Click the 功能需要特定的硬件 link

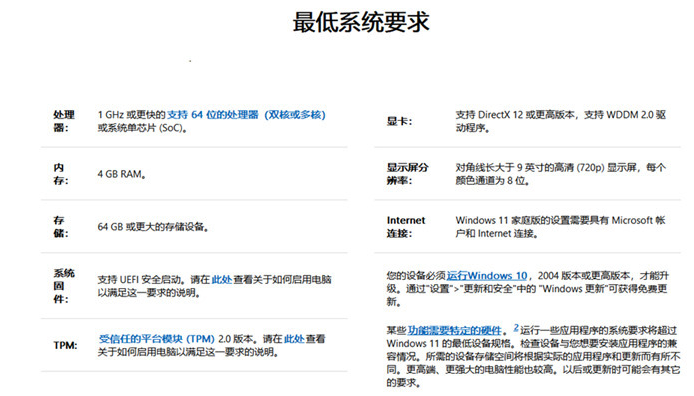coord(454,330)
